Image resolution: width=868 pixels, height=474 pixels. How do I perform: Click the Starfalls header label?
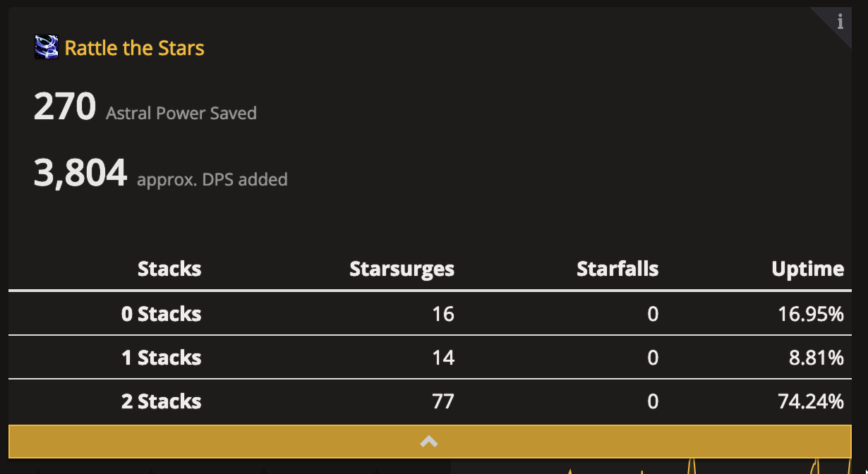tap(617, 269)
